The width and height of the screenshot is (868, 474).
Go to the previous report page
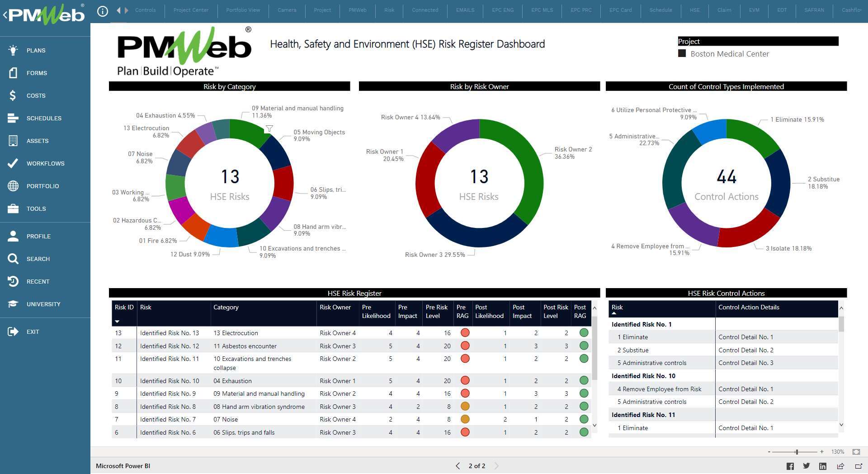pyautogui.click(x=458, y=466)
